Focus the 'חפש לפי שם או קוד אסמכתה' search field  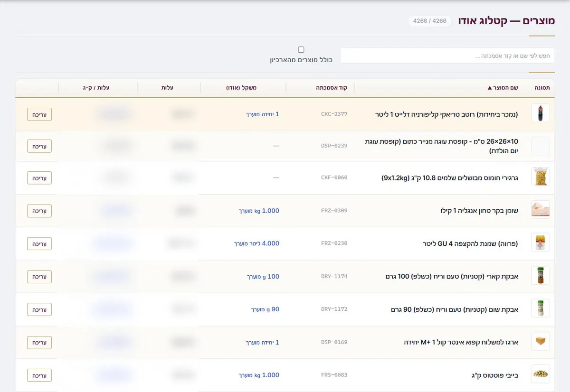click(x=447, y=56)
